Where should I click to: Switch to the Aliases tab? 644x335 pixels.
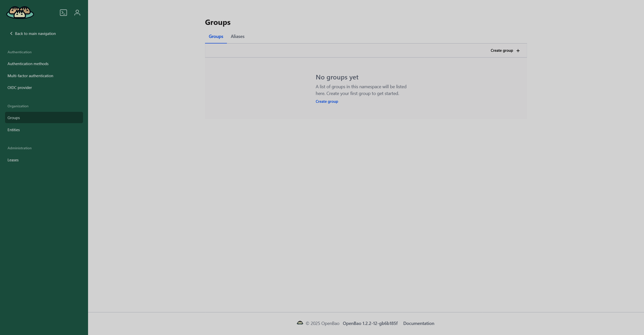(x=237, y=36)
